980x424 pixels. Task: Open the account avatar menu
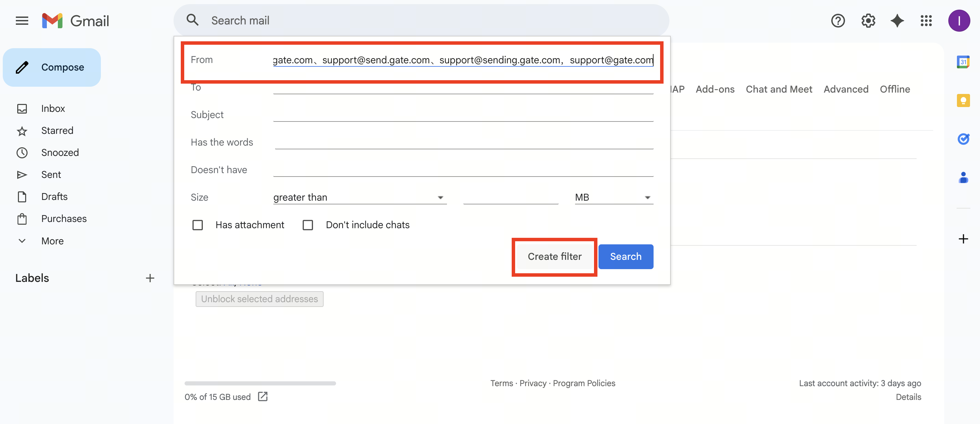959,21
